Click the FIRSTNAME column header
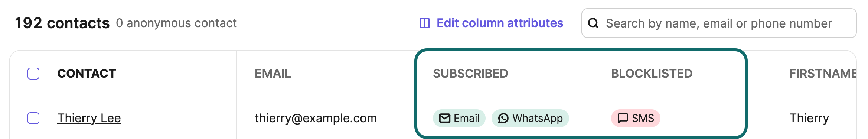This screenshot has height=139, width=868. 823,74
